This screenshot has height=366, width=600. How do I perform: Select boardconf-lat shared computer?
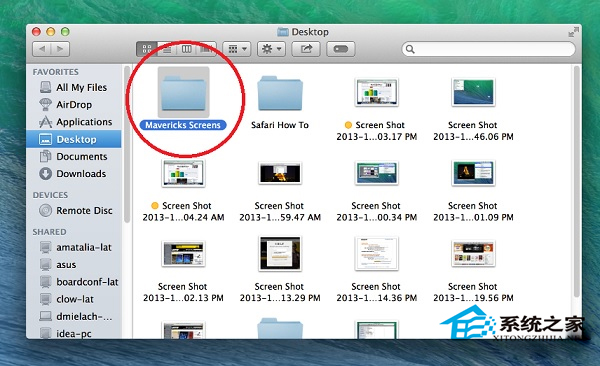point(74,282)
